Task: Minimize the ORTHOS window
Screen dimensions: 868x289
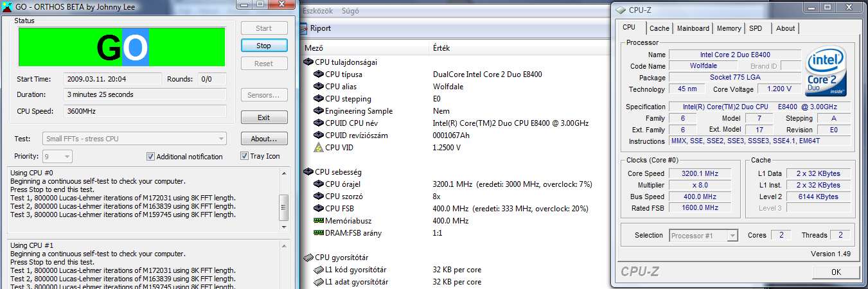Action: tap(243, 4)
